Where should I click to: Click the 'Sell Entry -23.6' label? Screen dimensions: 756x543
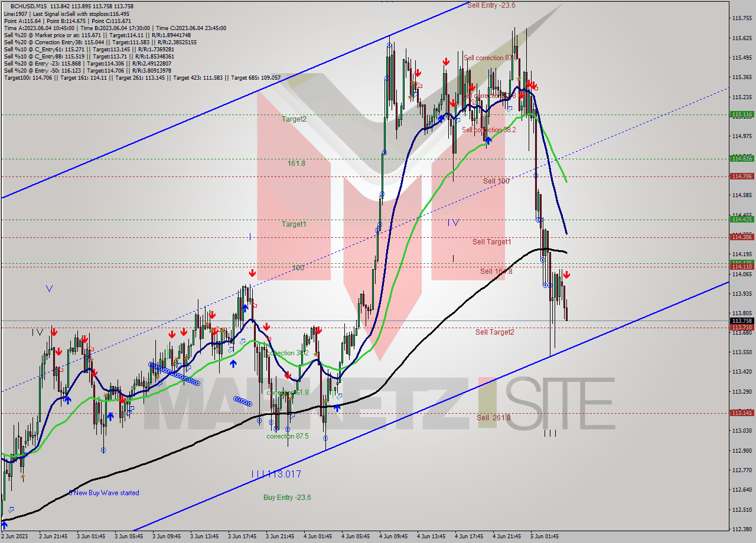pos(491,5)
